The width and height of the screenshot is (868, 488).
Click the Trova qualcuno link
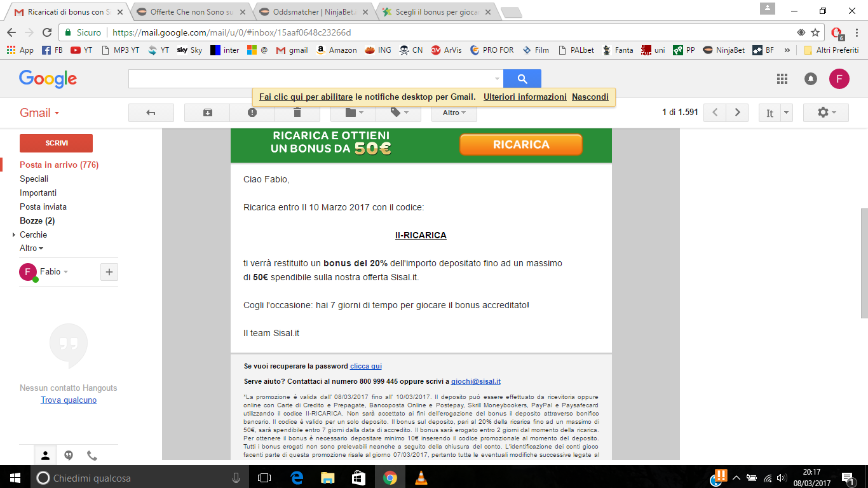pos(69,400)
